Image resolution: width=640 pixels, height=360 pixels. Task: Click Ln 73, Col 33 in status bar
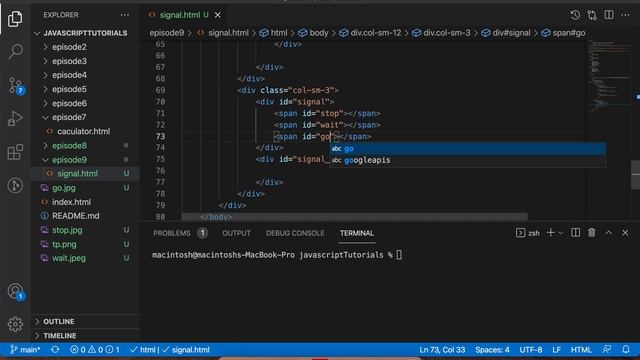[x=442, y=350]
